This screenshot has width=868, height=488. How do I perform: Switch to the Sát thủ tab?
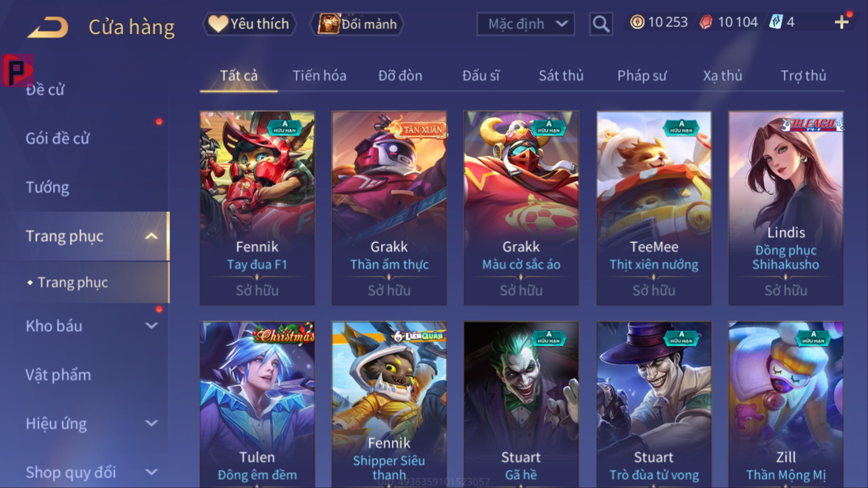click(561, 76)
